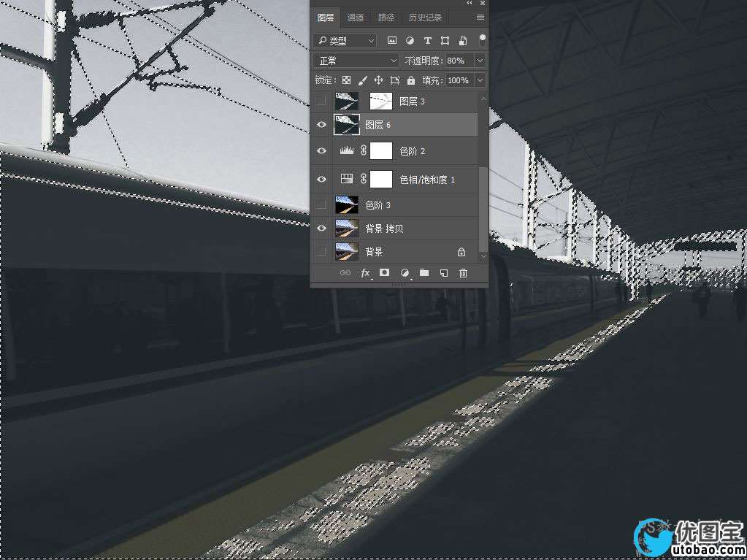
Task: Select the layer named 图层 3
Action: [412, 101]
